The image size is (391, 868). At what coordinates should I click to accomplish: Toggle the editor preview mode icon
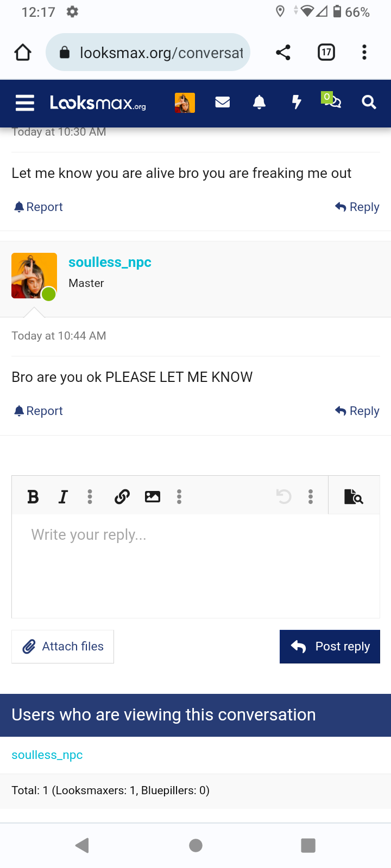pos(354,496)
